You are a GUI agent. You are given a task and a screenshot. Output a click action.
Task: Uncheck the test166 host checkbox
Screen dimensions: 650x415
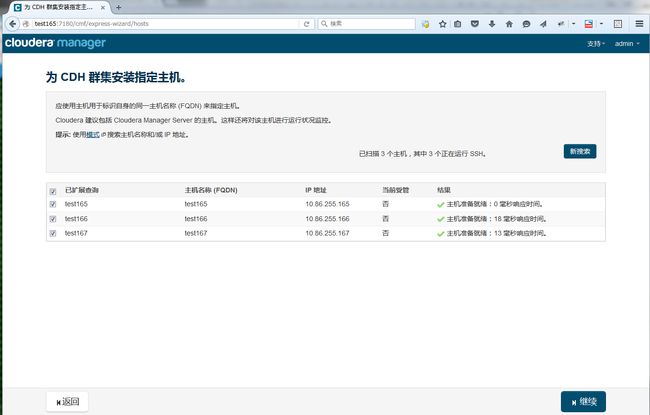pos(53,219)
